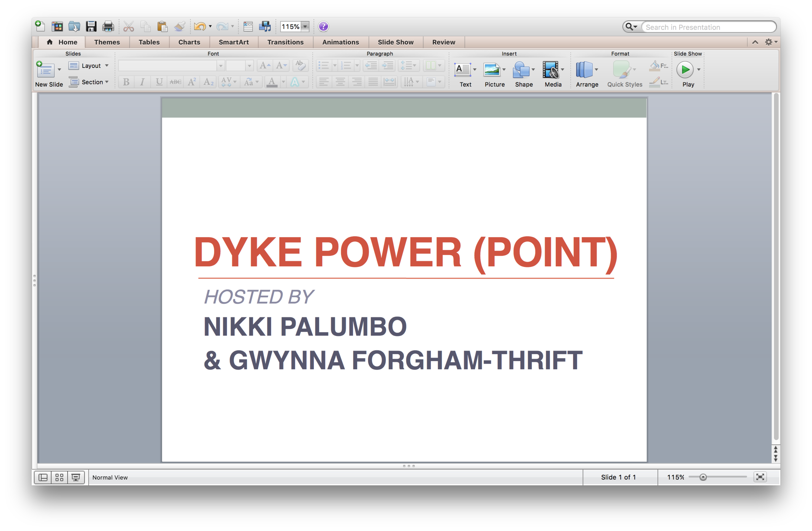Image resolution: width=812 pixels, height=531 pixels.
Task: Switch to Normal View button
Action: tap(43, 477)
